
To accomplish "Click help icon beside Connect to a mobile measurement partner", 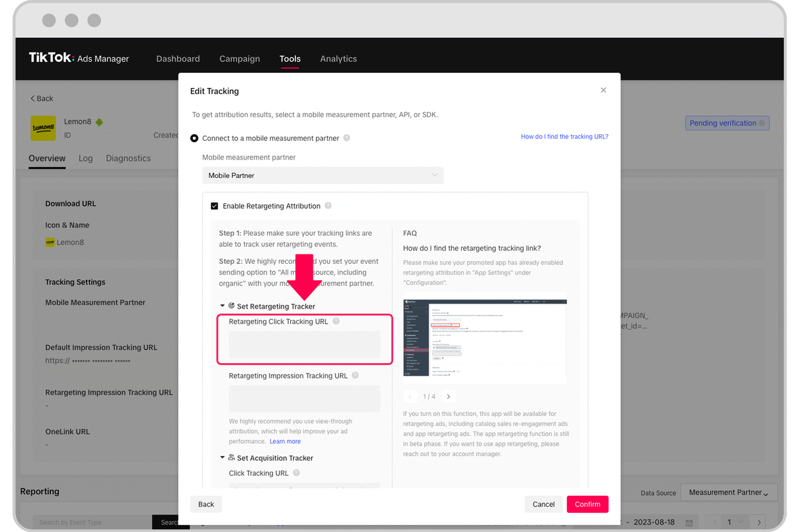I will pyautogui.click(x=347, y=138).
